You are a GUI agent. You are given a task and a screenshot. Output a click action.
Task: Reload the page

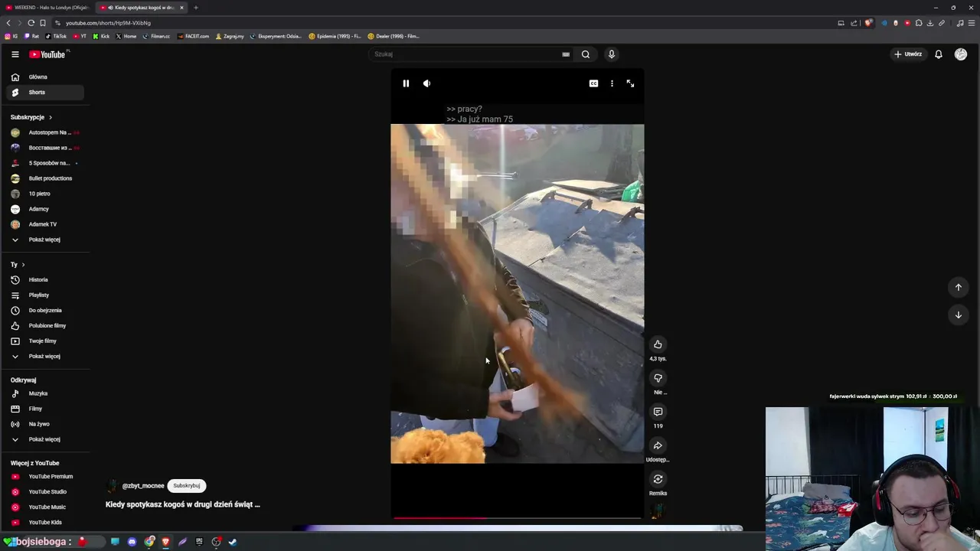click(x=31, y=23)
